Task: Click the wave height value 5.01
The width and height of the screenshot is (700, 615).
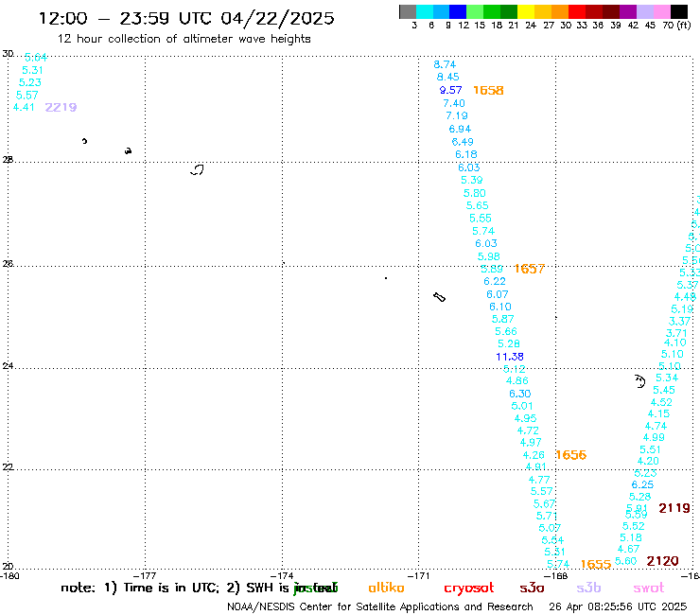Action: point(522,407)
